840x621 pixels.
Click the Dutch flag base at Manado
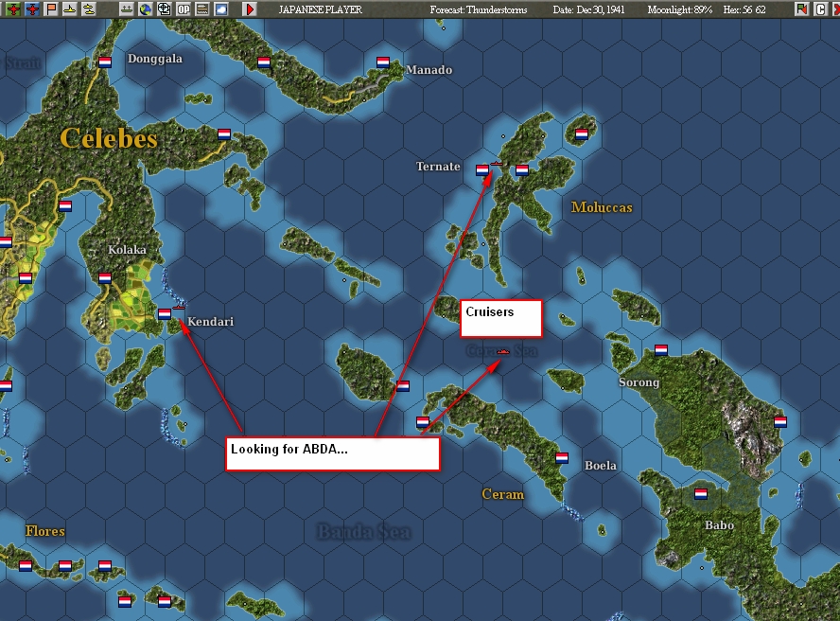[x=382, y=62]
